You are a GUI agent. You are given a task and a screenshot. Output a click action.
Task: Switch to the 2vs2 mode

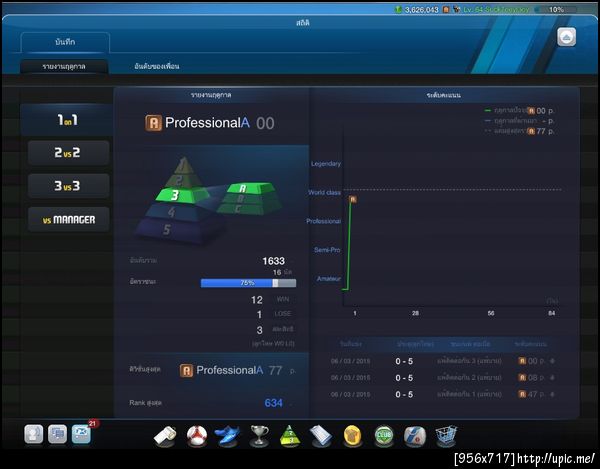68,153
